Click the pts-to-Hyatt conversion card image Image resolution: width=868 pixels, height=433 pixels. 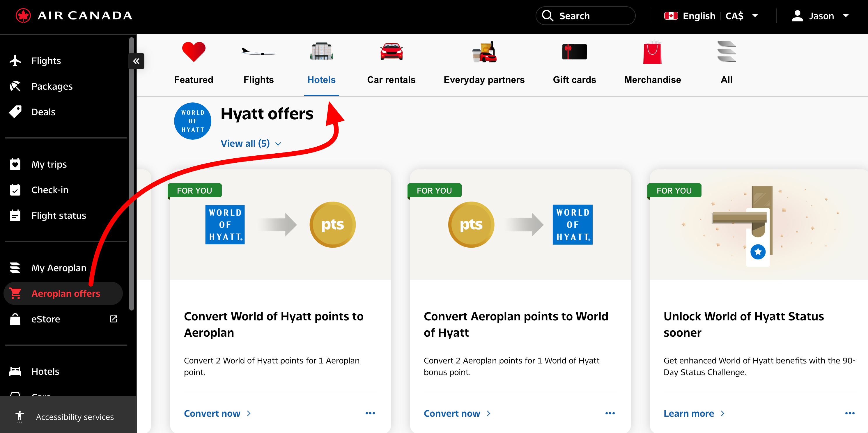point(520,224)
